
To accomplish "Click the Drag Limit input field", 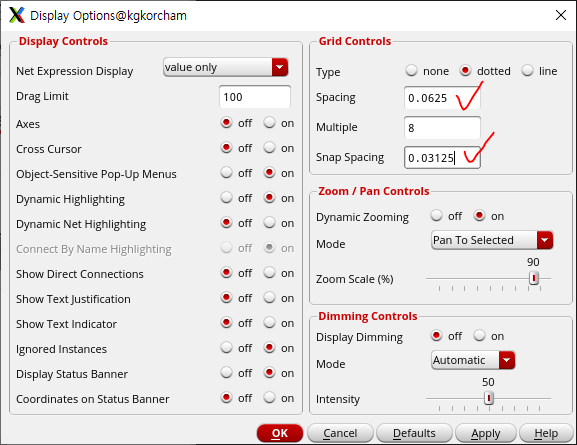I will coord(255,97).
